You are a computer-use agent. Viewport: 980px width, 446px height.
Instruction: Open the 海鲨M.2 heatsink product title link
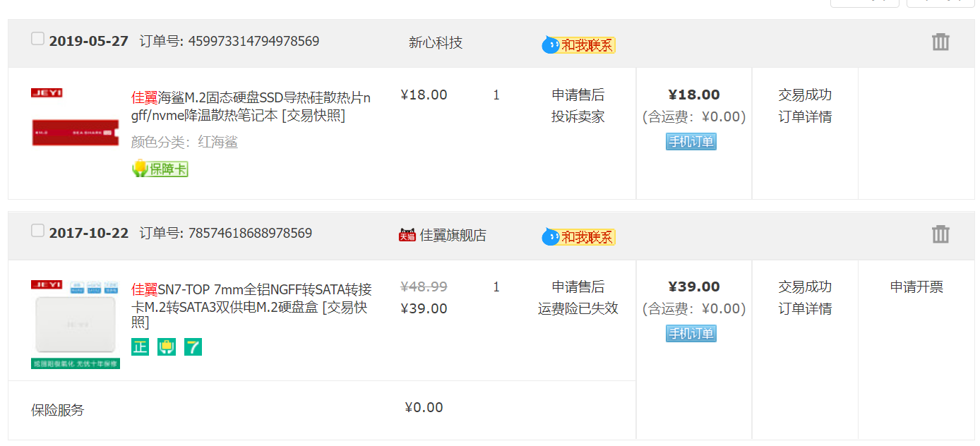[251, 106]
